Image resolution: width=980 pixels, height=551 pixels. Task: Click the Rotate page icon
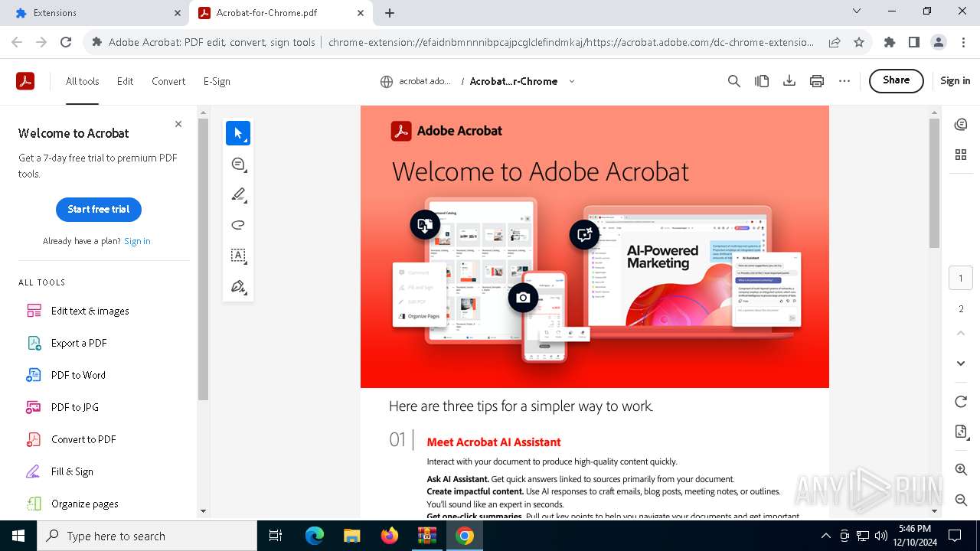pos(961,402)
